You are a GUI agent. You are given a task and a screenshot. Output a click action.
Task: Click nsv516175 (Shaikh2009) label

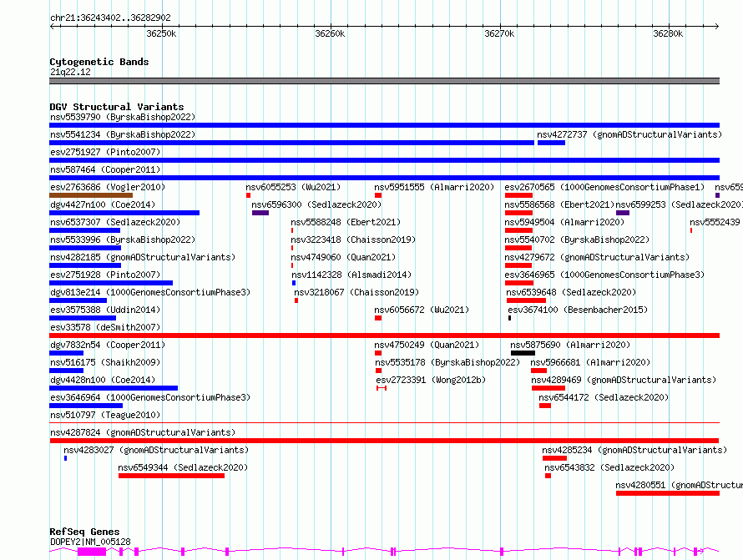point(105,362)
